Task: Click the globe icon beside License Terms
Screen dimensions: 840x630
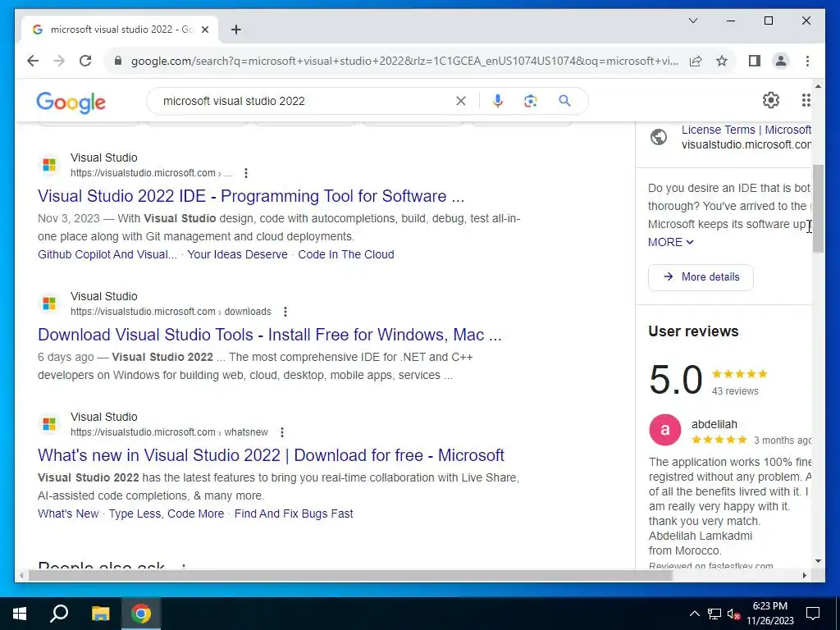Action: pyautogui.click(x=659, y=137)
